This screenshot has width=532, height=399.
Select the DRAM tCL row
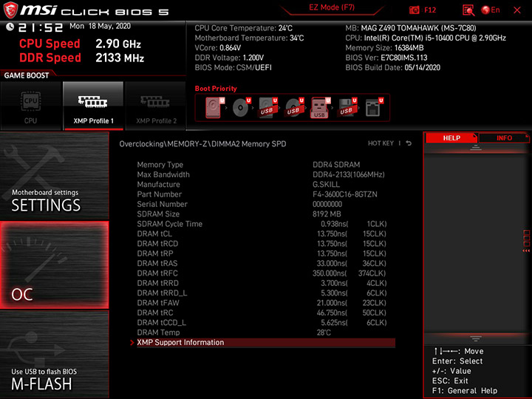click(266, 233)
